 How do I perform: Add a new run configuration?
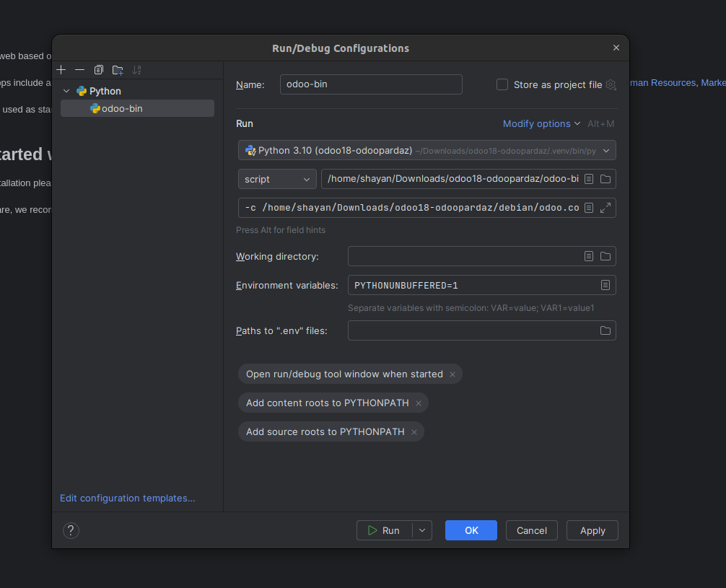(x=61, y=70)
